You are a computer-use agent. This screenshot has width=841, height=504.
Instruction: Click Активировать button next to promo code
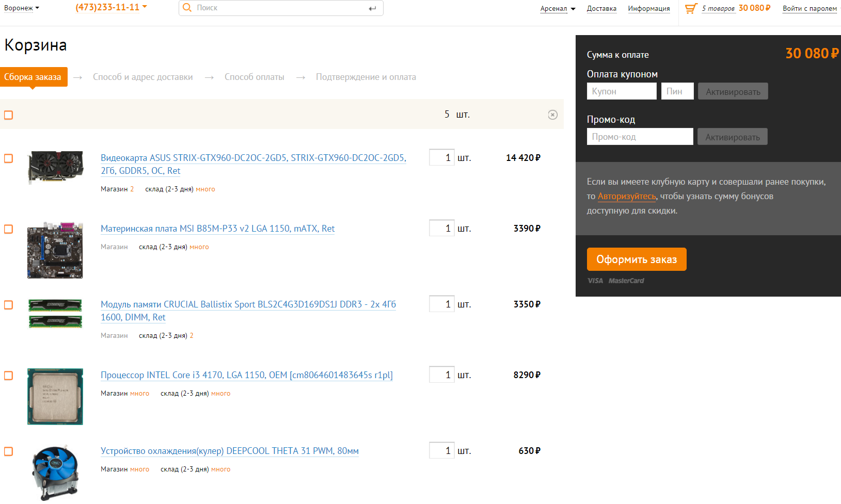point(733,137)
